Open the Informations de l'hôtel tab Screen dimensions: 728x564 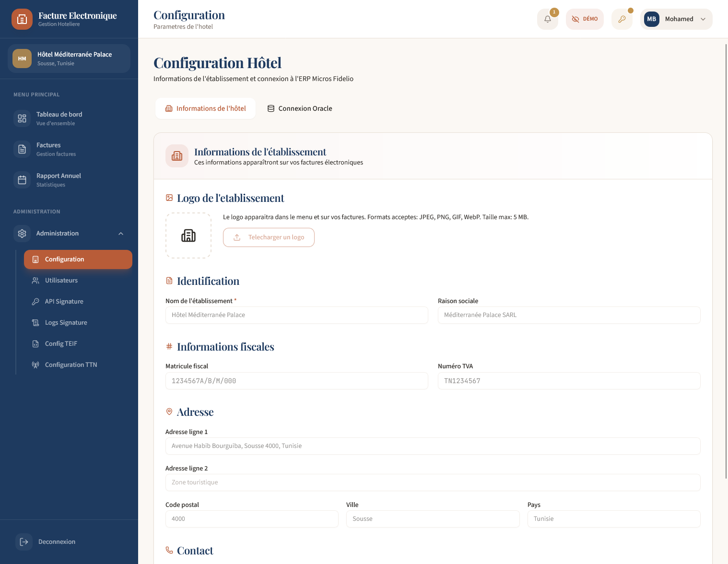(205, 108)
